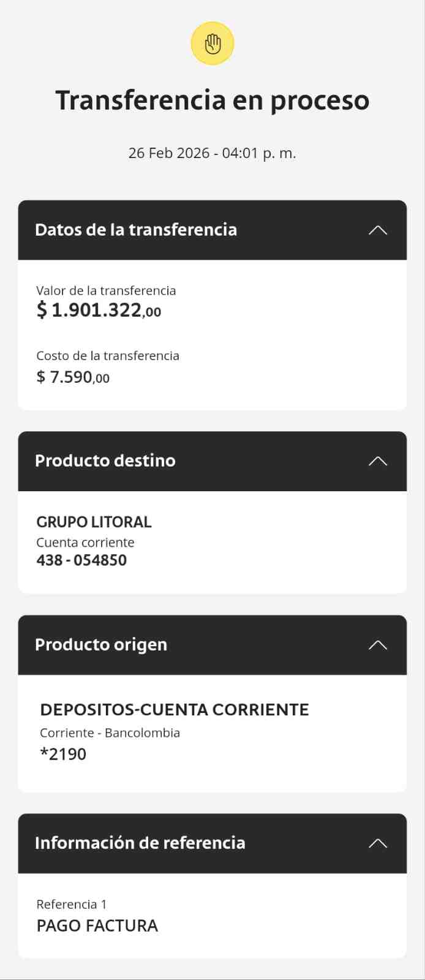Tap the yellow hand status icon
425x980 pixels.
pos(212,43)
